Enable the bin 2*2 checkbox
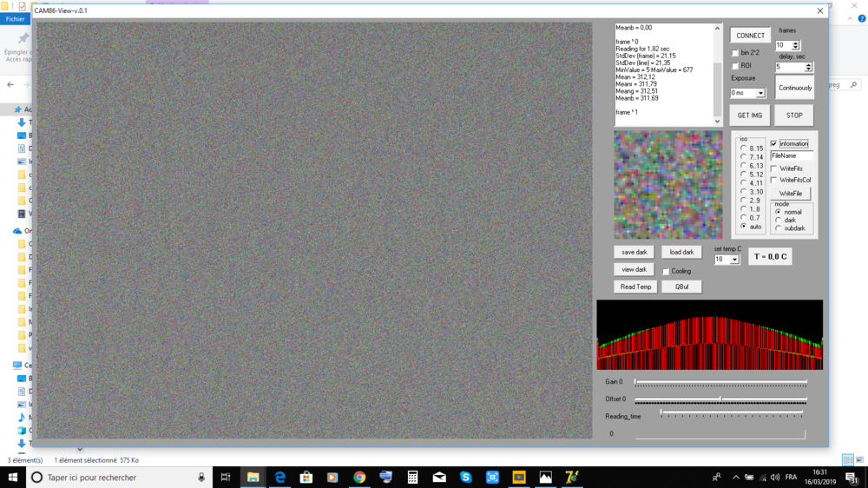 click(x=735, y=53)
